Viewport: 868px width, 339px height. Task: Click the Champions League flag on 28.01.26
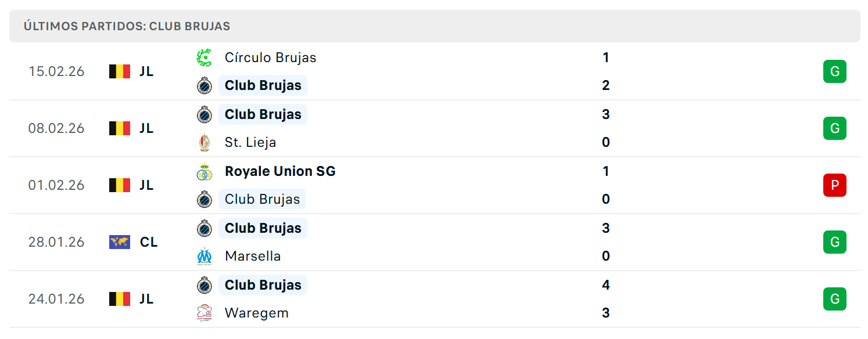(x=120, y=242)
